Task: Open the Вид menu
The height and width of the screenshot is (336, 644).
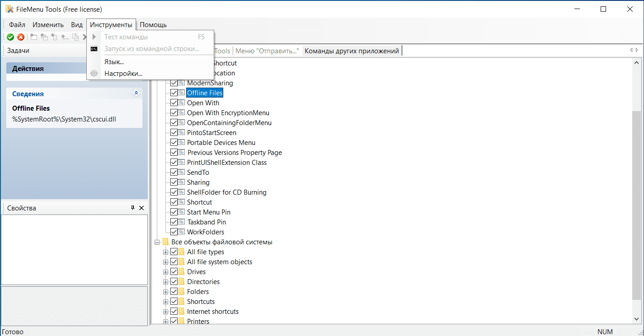Action: [77, 24]
